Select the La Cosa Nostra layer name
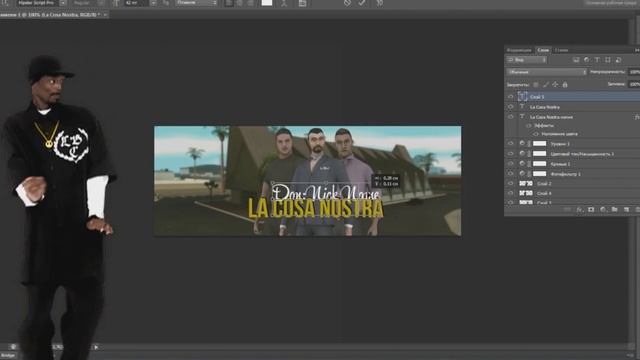The height and width of the screenshot is (360, 640). point(544,107)
